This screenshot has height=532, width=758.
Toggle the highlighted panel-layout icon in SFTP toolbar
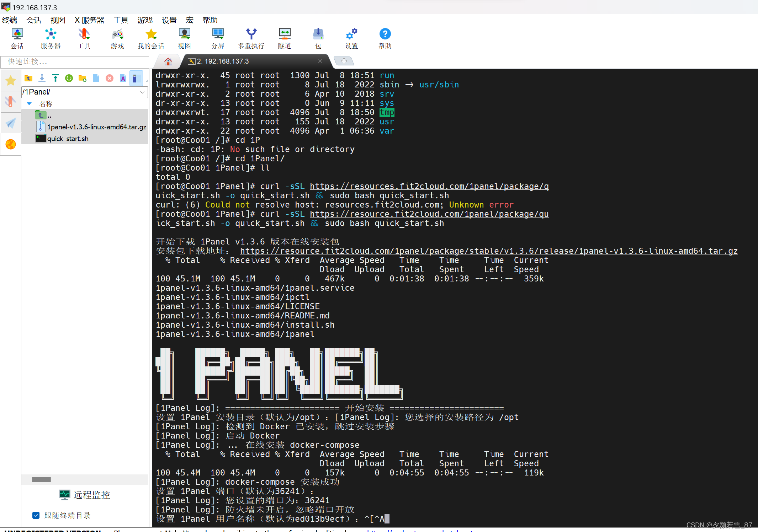136,78
